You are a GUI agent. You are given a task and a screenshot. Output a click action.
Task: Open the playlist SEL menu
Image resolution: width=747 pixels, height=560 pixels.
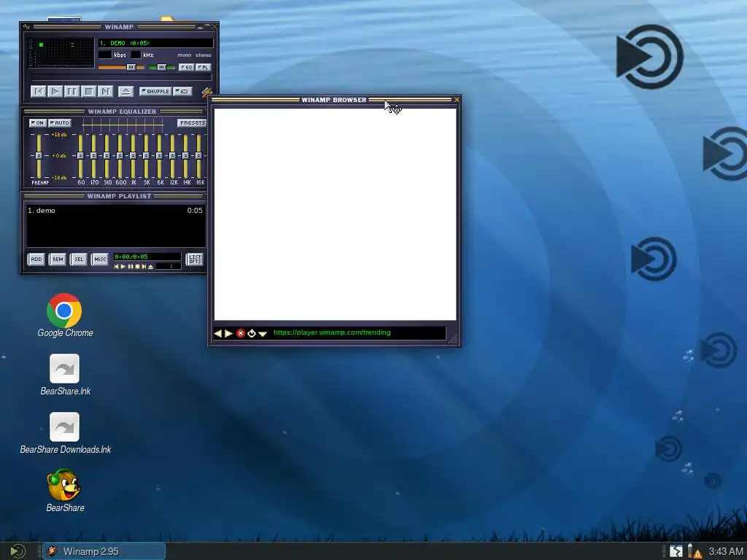(x=79, y=259)
